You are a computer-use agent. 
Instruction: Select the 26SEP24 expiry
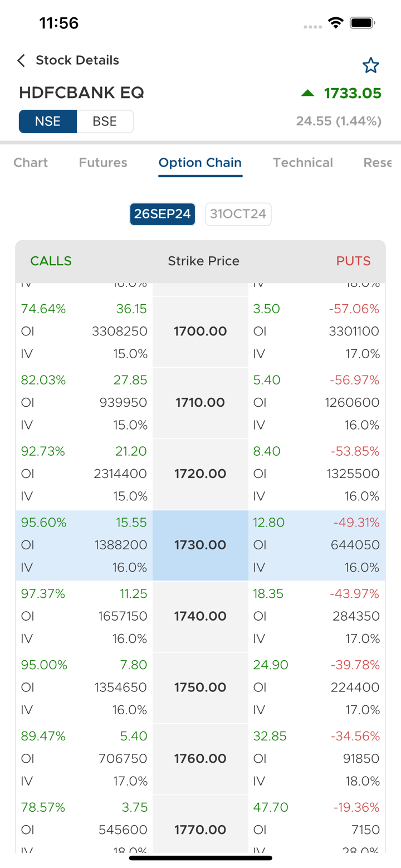tap(163, 214)
